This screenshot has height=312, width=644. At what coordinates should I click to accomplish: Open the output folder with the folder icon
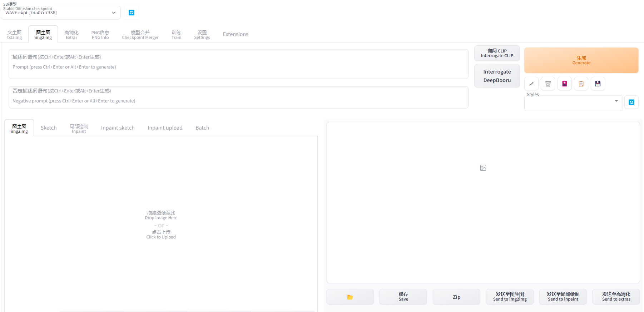click(x=350, y=297)
